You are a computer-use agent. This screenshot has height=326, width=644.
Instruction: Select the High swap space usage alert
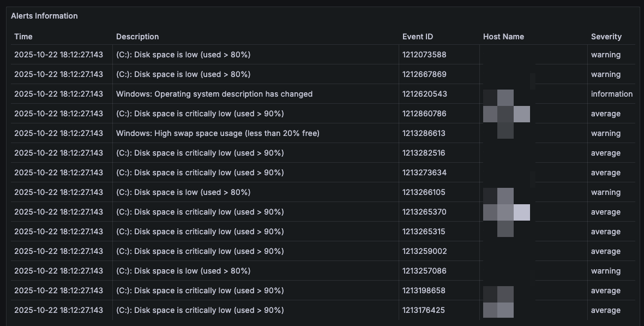[x=218, y=133]
